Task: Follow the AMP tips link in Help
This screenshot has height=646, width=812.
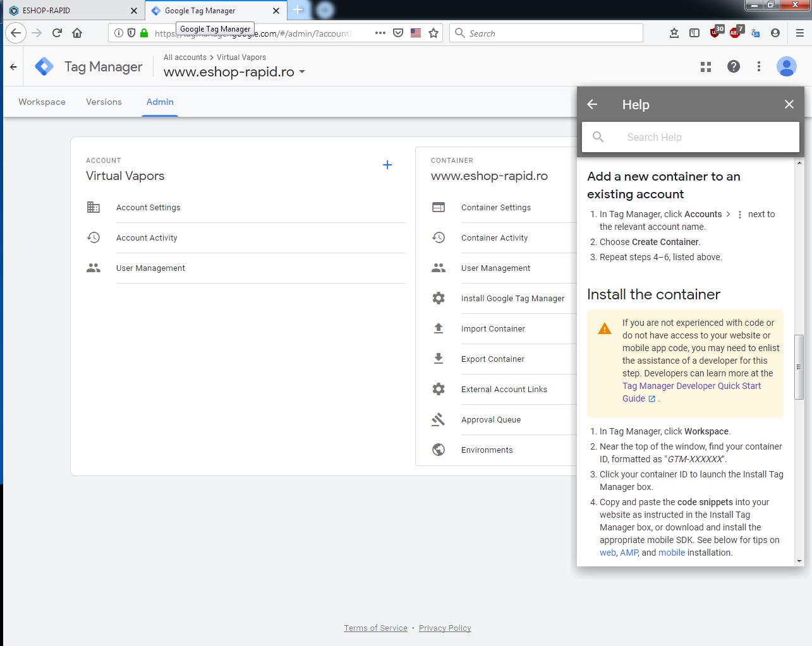Action: [629, 553]
